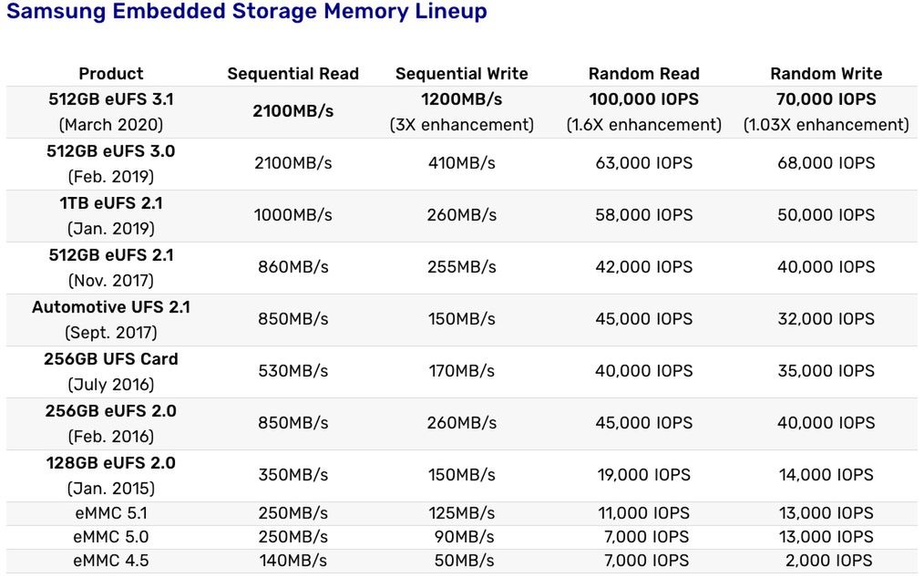
Task: Click the 100,000 IOPS random read value
Action: click(x=643, y=99)
